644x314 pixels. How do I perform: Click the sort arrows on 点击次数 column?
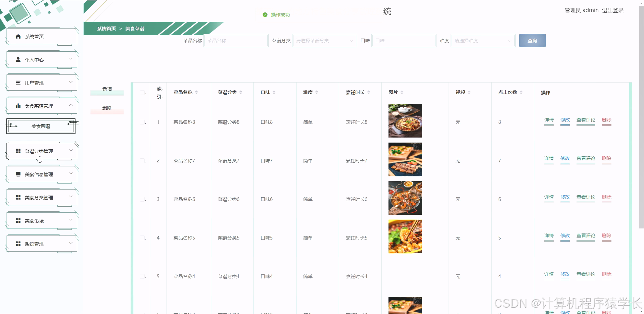coord(521,92)
